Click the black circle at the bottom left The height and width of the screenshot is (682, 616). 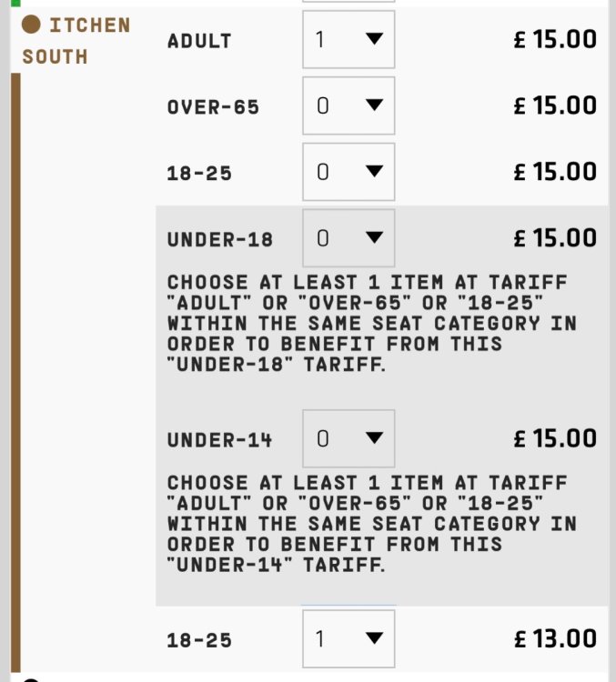pyautogui.click(x=32, y=678)
